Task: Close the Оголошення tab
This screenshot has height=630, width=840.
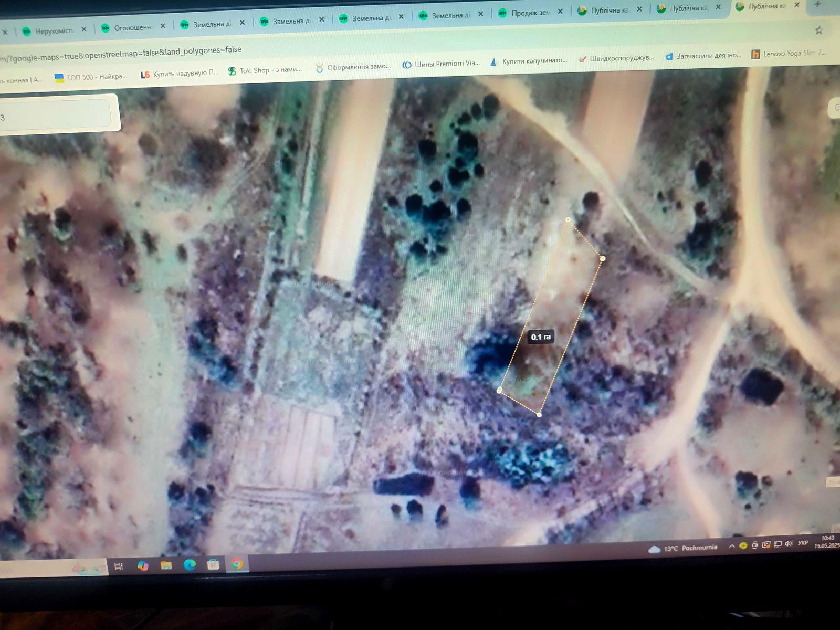Action: (x=163, y=26)
